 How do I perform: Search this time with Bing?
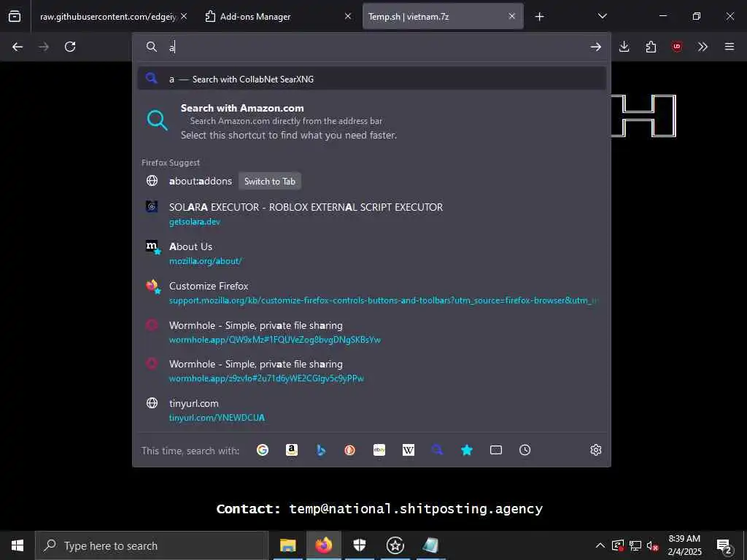(321, 450)
